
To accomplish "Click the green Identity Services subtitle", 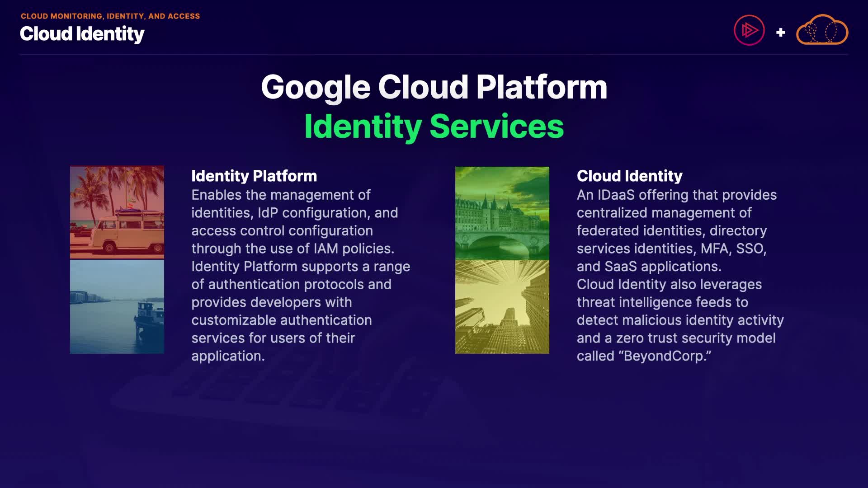I will [434, 126].
